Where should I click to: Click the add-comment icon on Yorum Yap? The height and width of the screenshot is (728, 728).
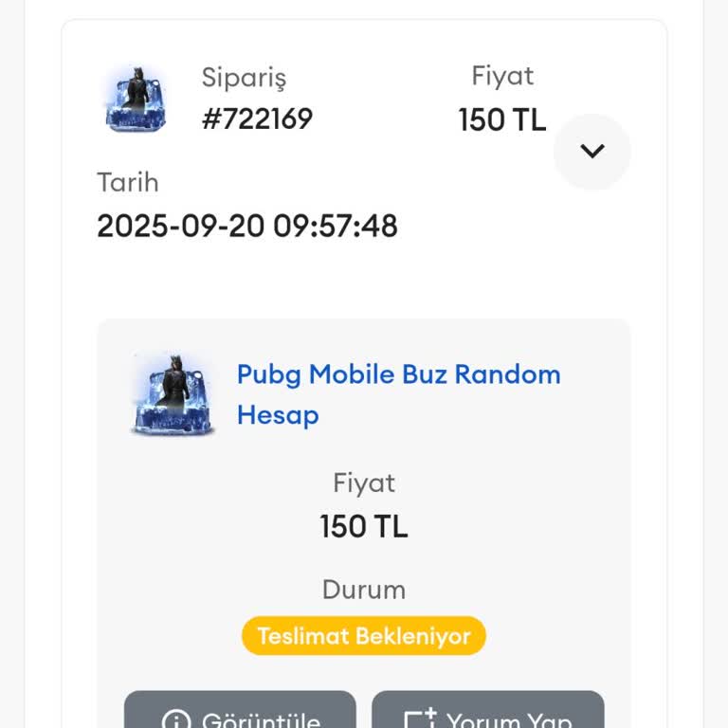(x=420, y=720)
